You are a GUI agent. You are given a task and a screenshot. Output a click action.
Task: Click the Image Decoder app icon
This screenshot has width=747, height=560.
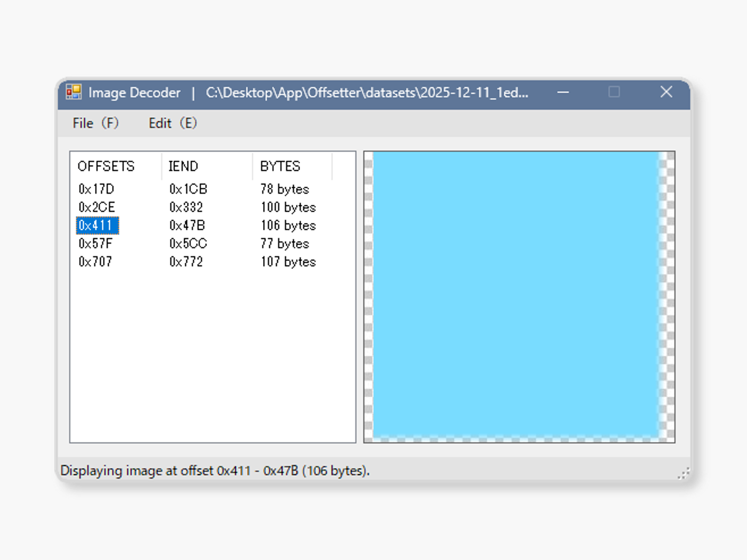pyautogui.click(x=74, y=92)
